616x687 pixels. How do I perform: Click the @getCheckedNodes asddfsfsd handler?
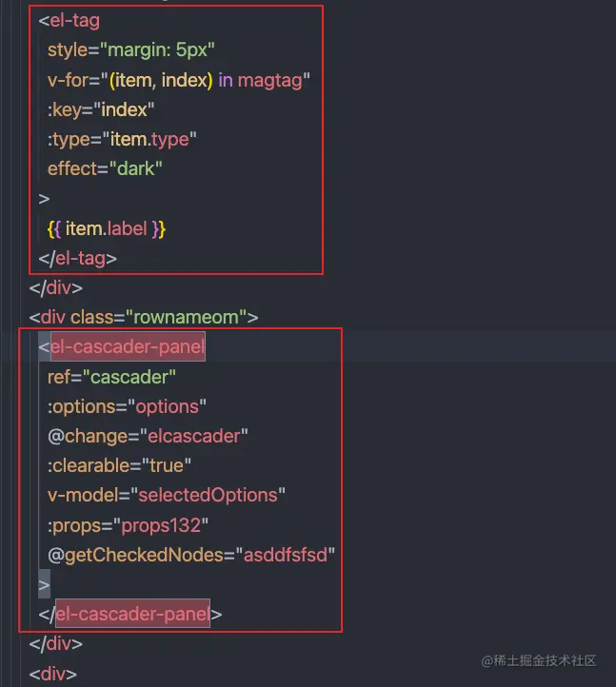tap(191, 555)
